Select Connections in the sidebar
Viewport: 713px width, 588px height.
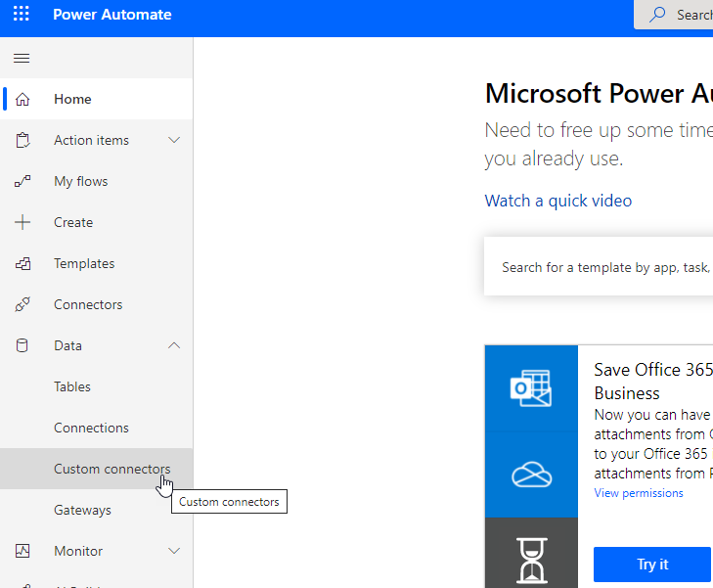click(x=91, y=428)
